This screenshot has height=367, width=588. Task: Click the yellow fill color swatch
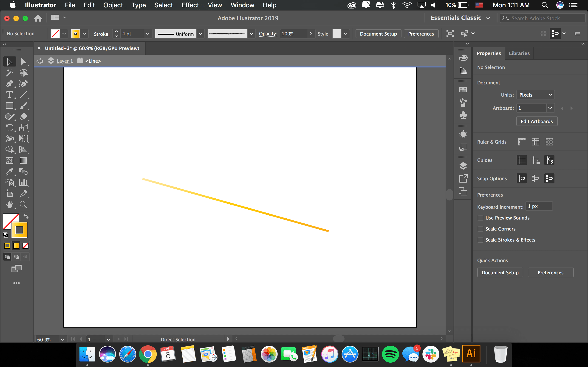tap(19, 229)
